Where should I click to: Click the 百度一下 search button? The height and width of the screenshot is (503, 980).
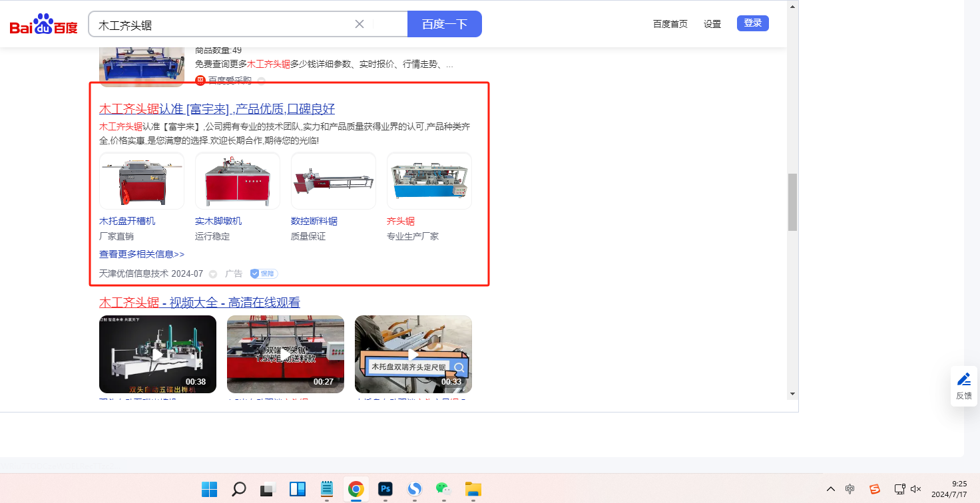click(x=445, y=24)
